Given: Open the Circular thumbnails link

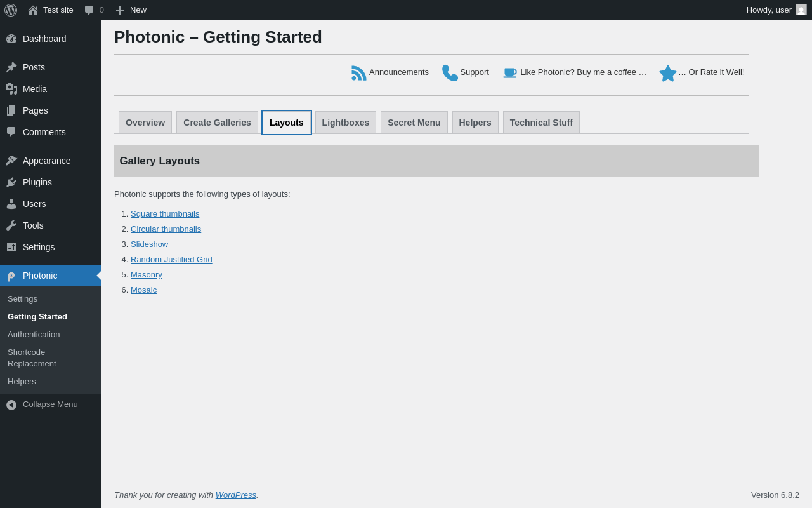Looking at the screenshot, I should tap(166, 229).
